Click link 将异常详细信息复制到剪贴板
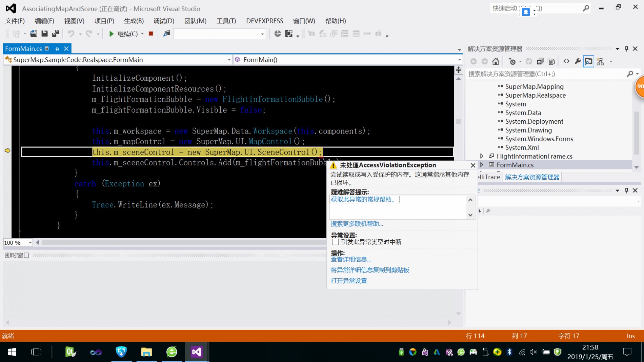 [x=370, y=270]
